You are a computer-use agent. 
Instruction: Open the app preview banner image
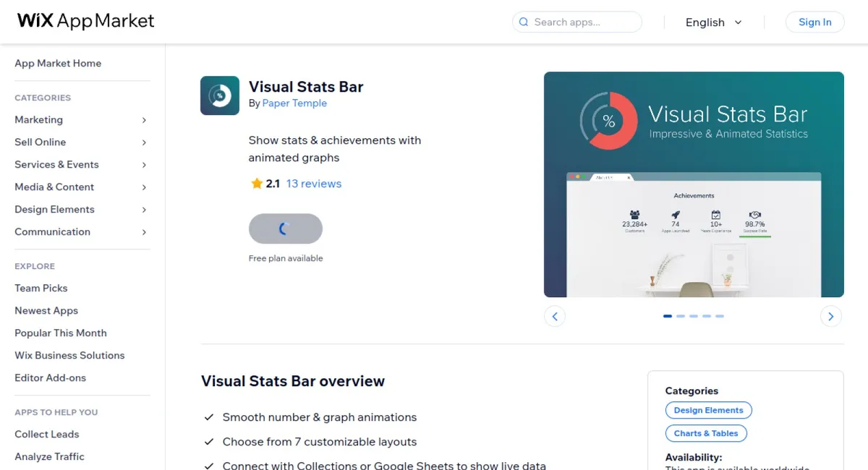click(694, 184)
